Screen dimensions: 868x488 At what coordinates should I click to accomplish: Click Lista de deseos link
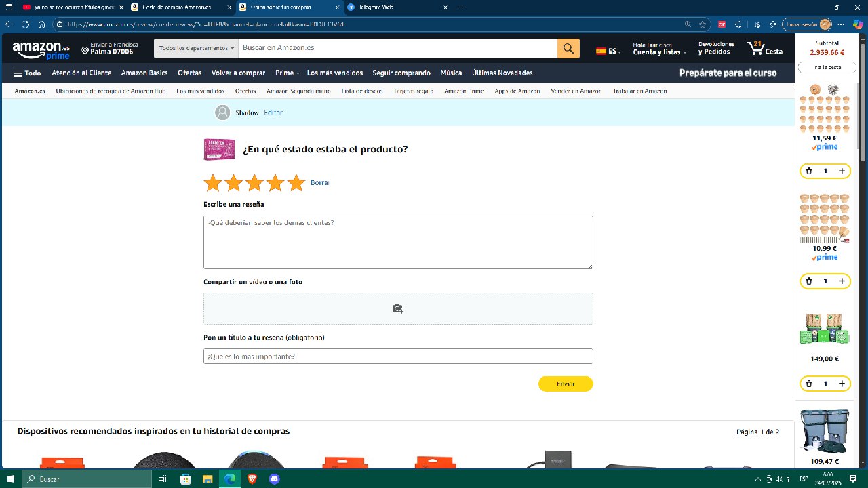tap(362, 91)
